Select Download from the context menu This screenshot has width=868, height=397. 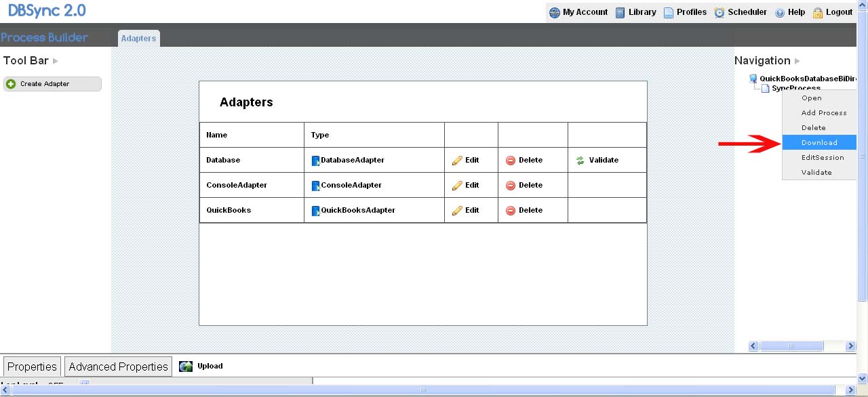(819, 143)
